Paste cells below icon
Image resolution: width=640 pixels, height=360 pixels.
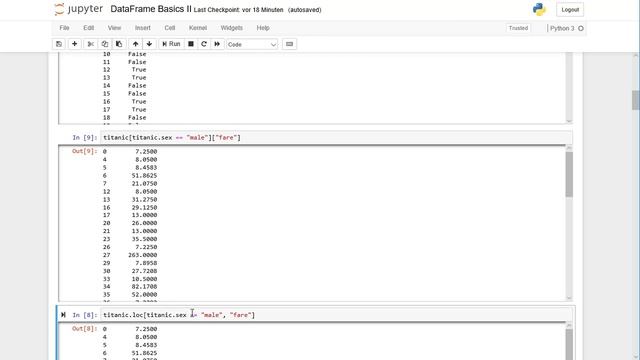119,44
